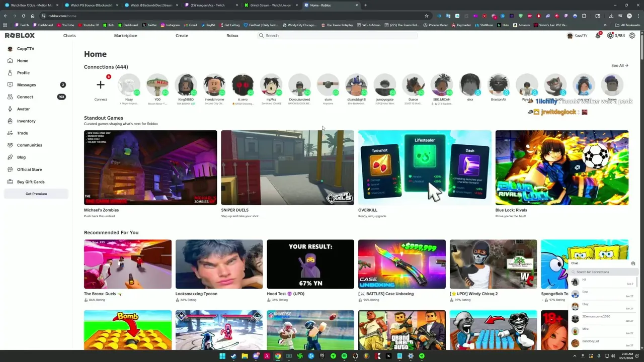The width and height of the screenshot is (644, 362).
Task: Switch to Watch Brax X Quis tab
Action: tap(32, 5)
